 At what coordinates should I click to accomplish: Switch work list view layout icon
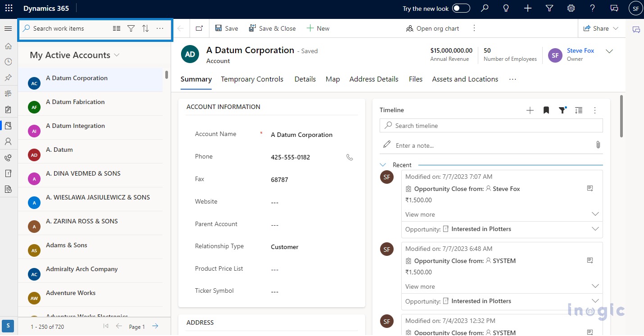coord(117,28)
